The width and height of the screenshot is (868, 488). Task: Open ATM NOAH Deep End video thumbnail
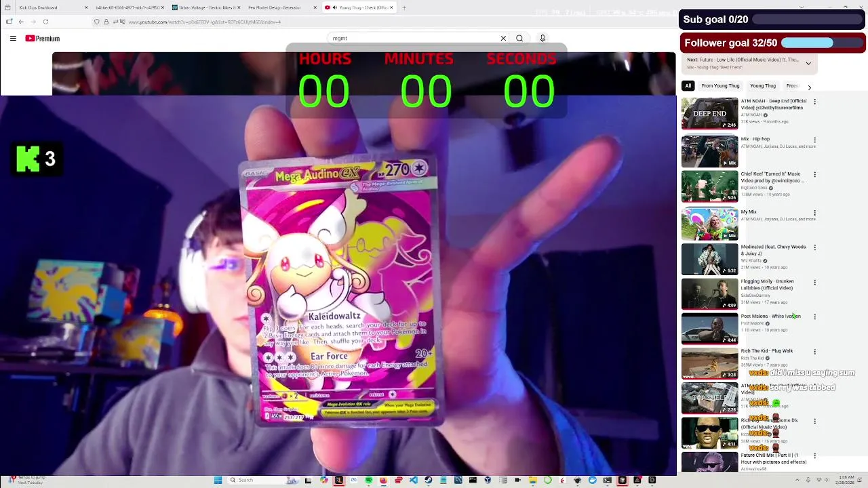click(x=709, y=113)
